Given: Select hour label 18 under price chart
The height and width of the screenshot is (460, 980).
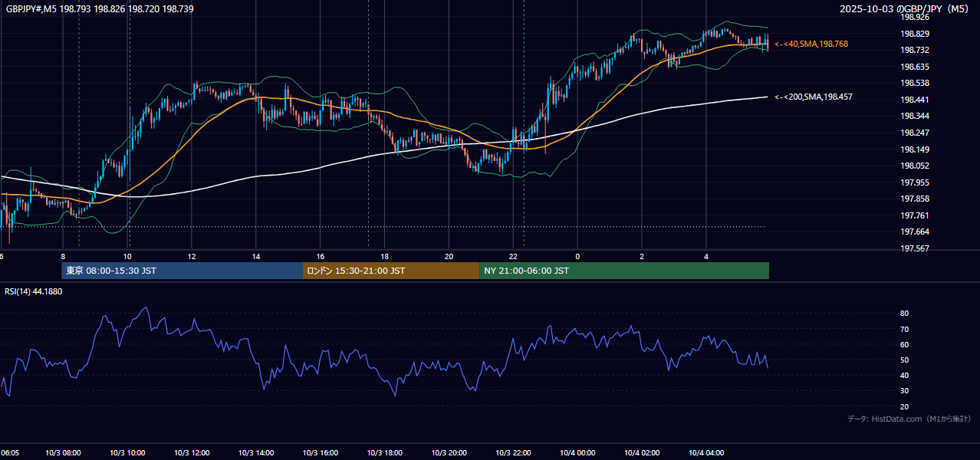Looking at the screenshot, I should pos(385,256).
